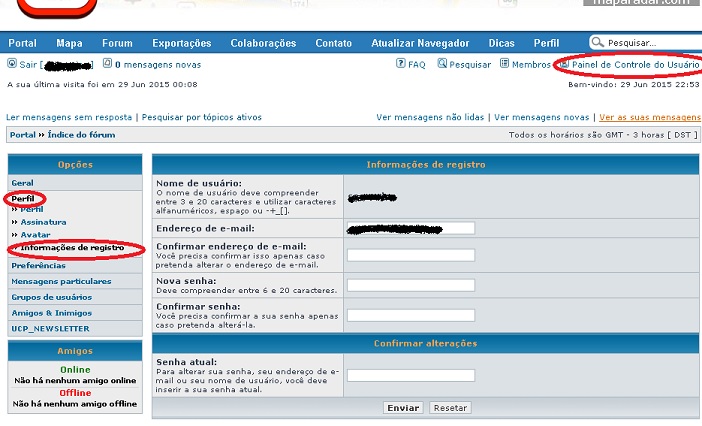Click the Resetar button
The image size is (702, 426).
point(450,408)
